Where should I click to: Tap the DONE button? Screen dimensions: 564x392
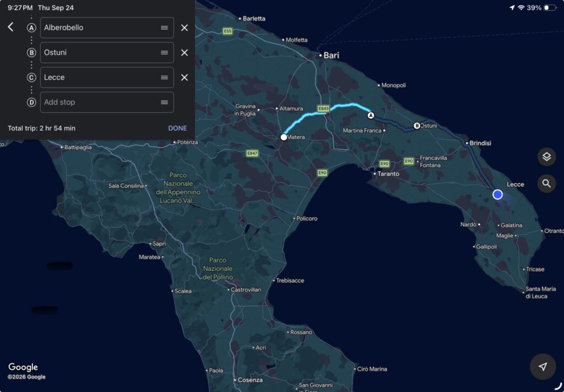tap(177, 128)
